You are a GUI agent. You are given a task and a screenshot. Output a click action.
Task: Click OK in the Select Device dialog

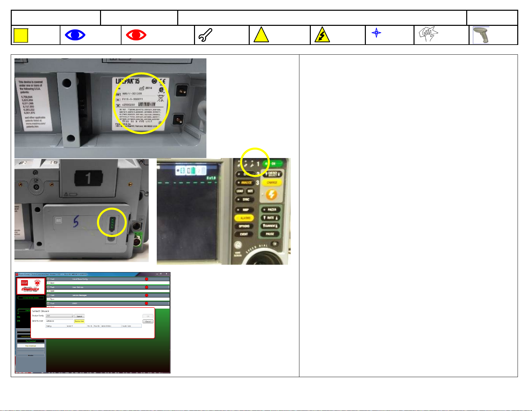(x=148, y=316)
